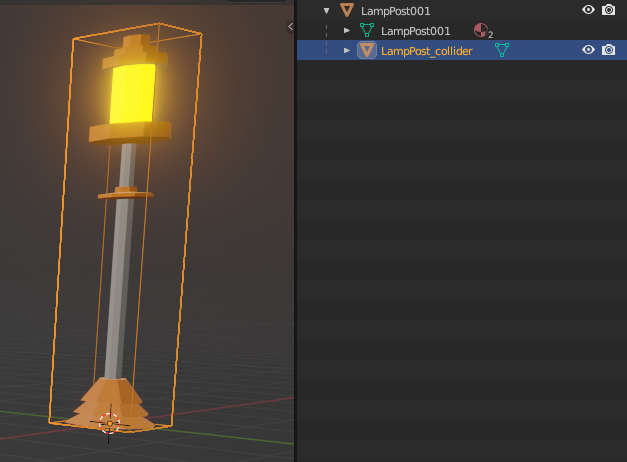Select the LampPost_collider name in outliner

pyautogui.click(x=426, y=50)
